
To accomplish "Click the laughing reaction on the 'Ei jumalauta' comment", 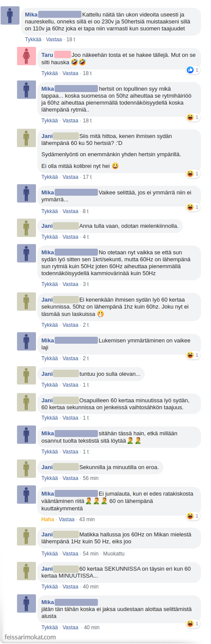I will tap(190, 516).
